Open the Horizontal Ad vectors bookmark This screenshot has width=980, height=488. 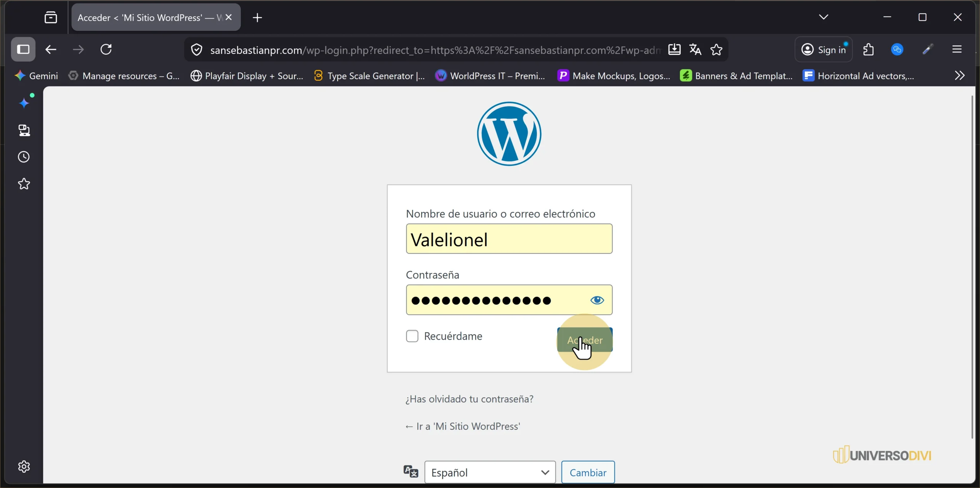click(859, 76)
